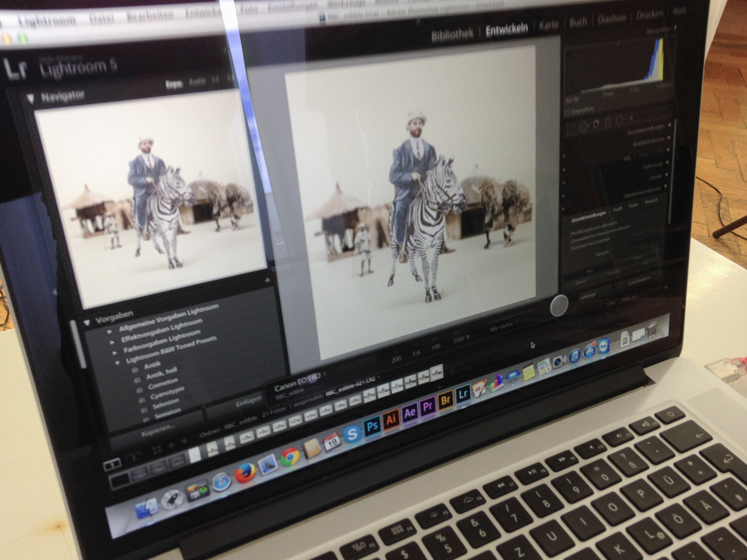Image resolution: width=747 pixels, height=560 pixels.
Task: Launch Premiere Pro from dock
Action: point(428,406)
